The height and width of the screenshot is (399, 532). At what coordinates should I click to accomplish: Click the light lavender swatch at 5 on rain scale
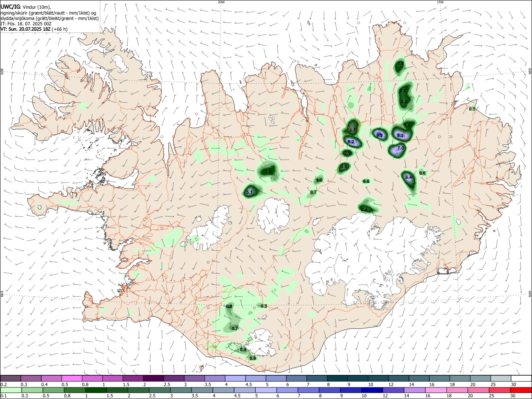(x=266, y=390)
